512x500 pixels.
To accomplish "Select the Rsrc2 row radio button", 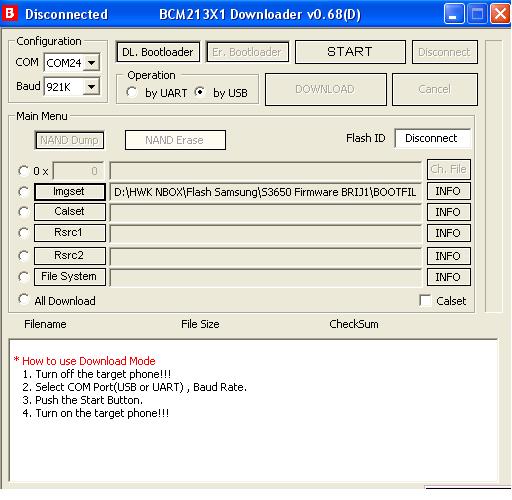I will tap(23, 256).
